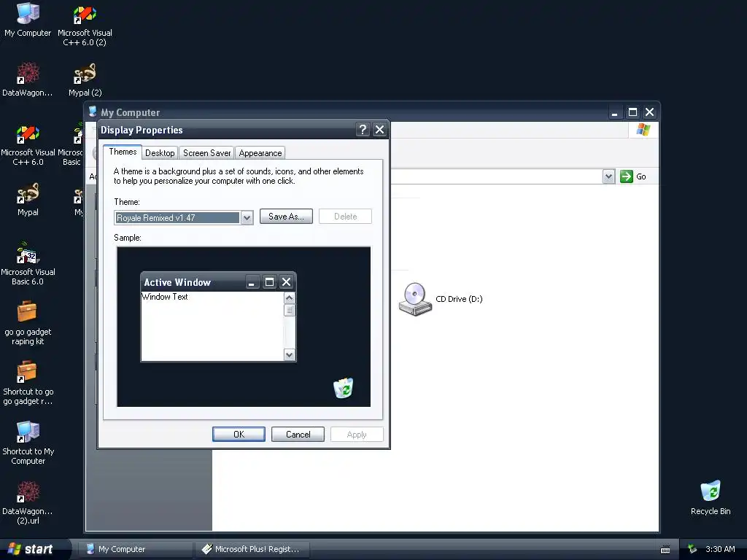Open the Appearance tab
Viewport: 747px width, 560px height.
(260, 153)
